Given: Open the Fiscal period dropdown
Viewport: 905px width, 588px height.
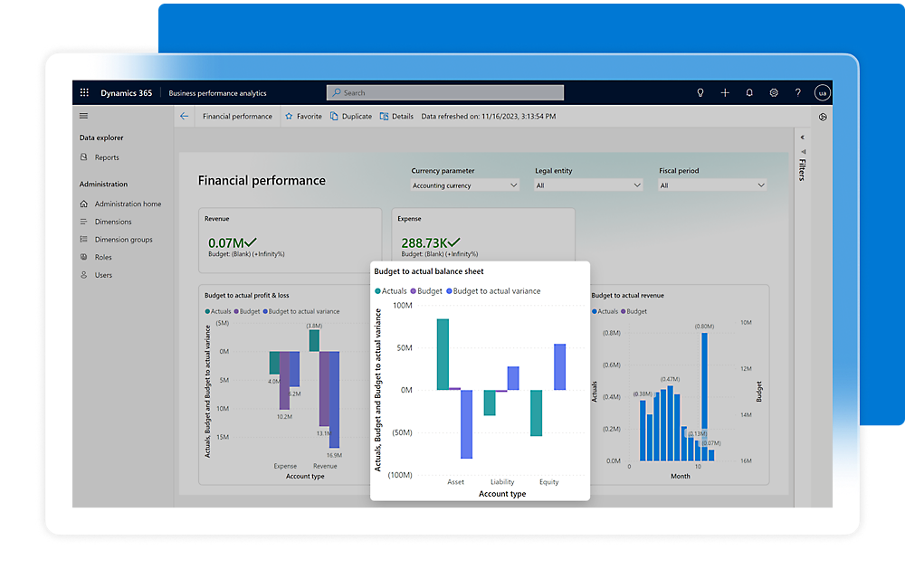Looking at the screenshot, I should point(712,185).
